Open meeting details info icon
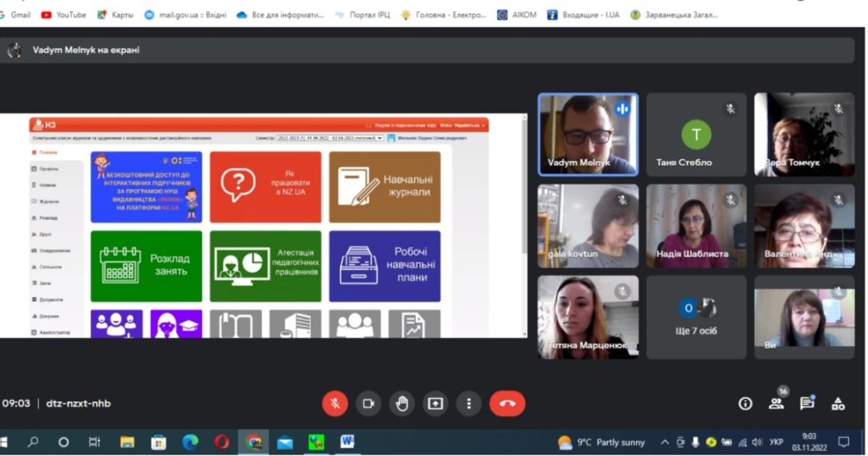This screenshot has width=868, height=456. click(745, 404)
